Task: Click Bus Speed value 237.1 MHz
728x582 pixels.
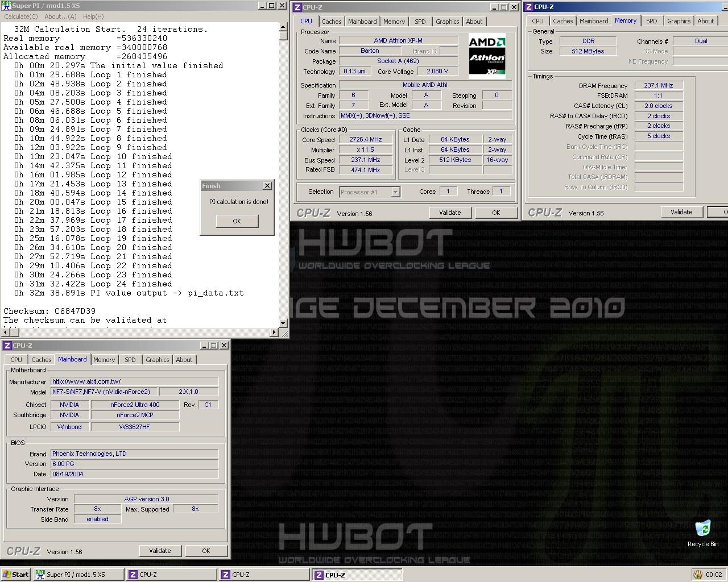Action: point(366,160)
